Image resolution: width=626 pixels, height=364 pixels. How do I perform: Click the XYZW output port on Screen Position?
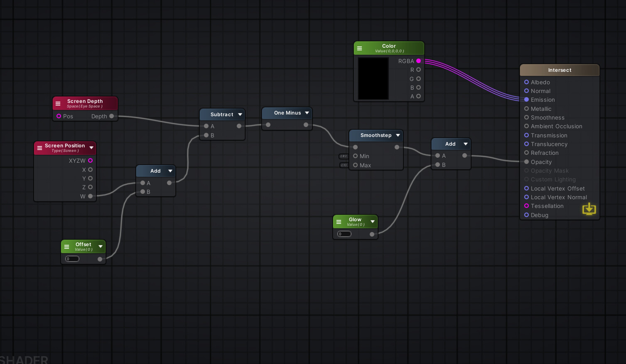pyautogui.click(x=90, y=161)
